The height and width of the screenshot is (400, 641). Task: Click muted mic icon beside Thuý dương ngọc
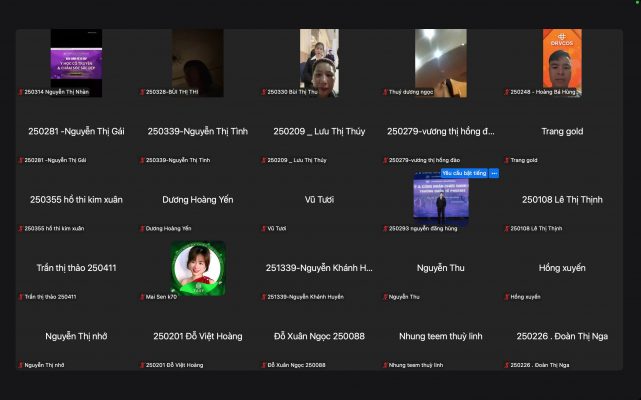point(385,91)
